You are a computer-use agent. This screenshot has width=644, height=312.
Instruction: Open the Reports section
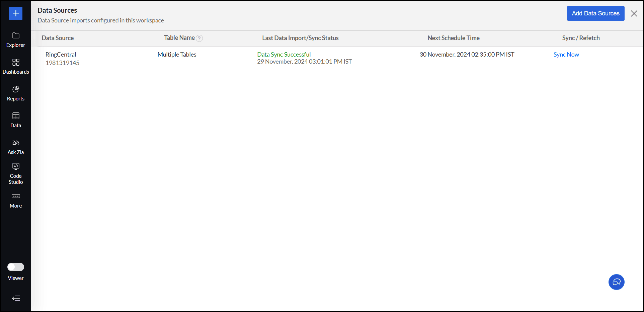16,93
